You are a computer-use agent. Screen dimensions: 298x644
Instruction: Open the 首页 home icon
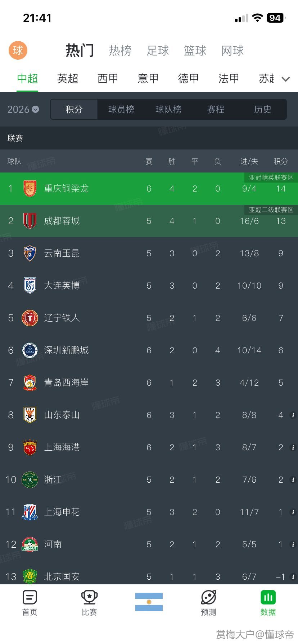pos(30,598)
